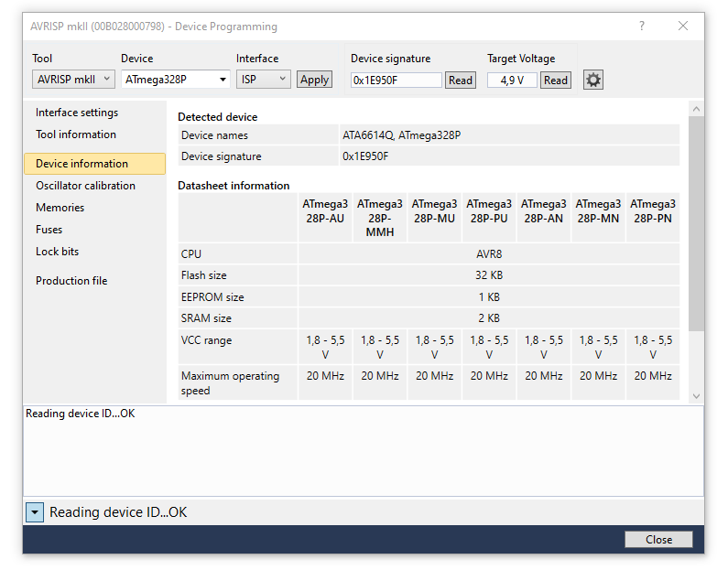Click the 'EEPROM size' row label
Screen dimensions: 728x570
pos(212,296)
